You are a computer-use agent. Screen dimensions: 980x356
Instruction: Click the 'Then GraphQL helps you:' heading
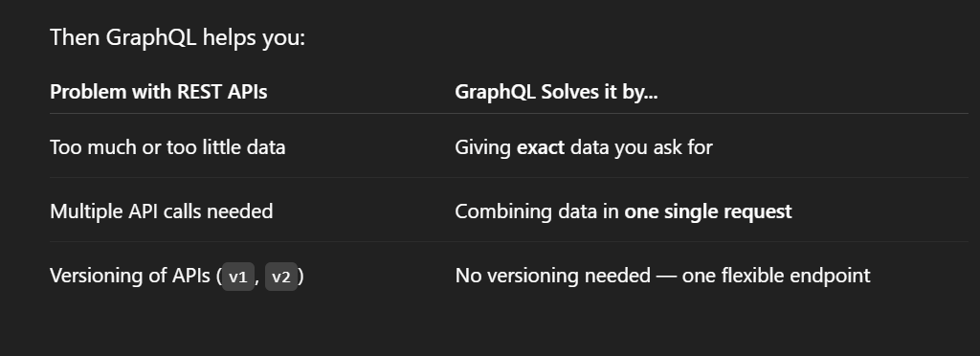coord(177,37)
